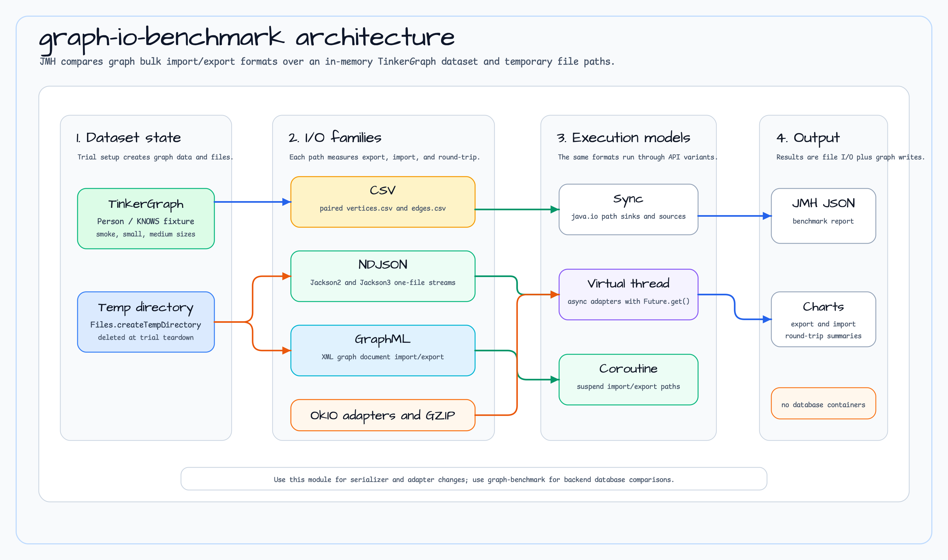Click the '2. I/O families' heading

[x=335, y=137]
